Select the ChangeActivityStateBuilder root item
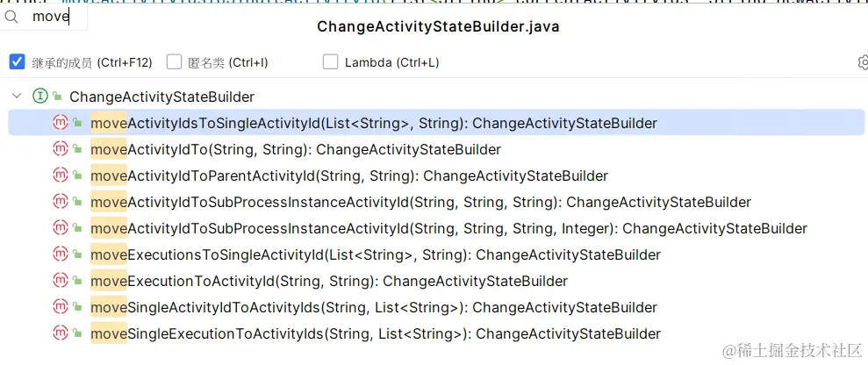Image resolution: width=868 pixels, height=365 pixels. (161, 97)
